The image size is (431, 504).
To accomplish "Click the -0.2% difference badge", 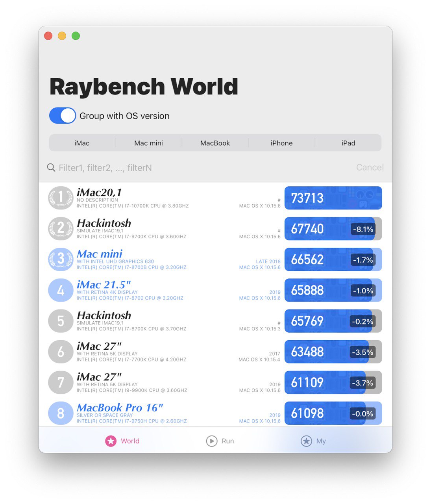I will [363, 321].
